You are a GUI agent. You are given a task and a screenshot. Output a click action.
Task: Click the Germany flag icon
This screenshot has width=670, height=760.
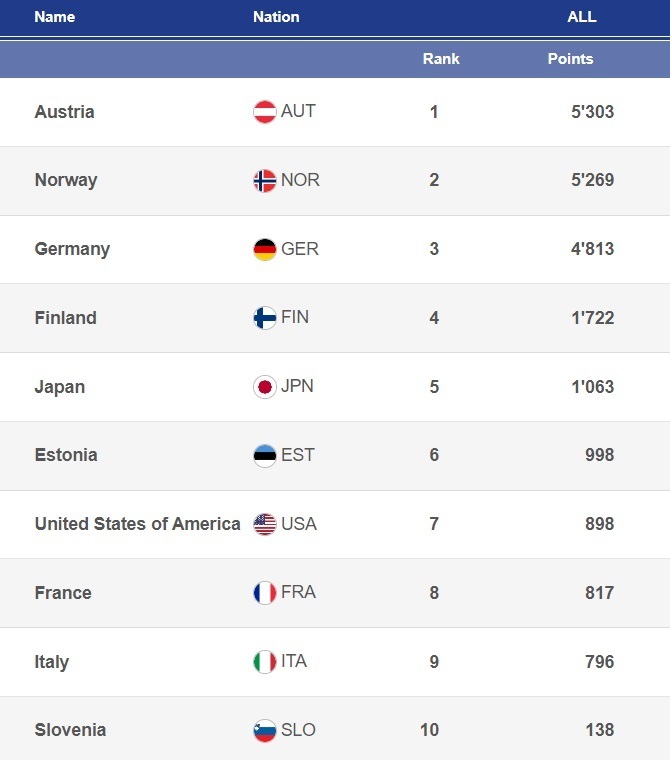pyautogui.click(x=265, y=250)
